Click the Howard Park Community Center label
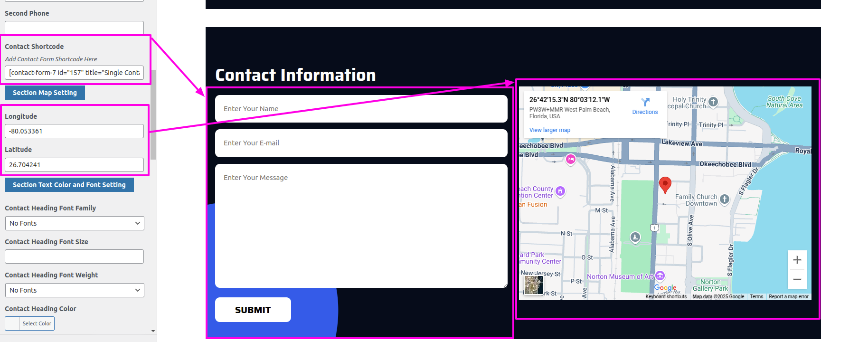 pyautogui.click(x=540, y=258)
